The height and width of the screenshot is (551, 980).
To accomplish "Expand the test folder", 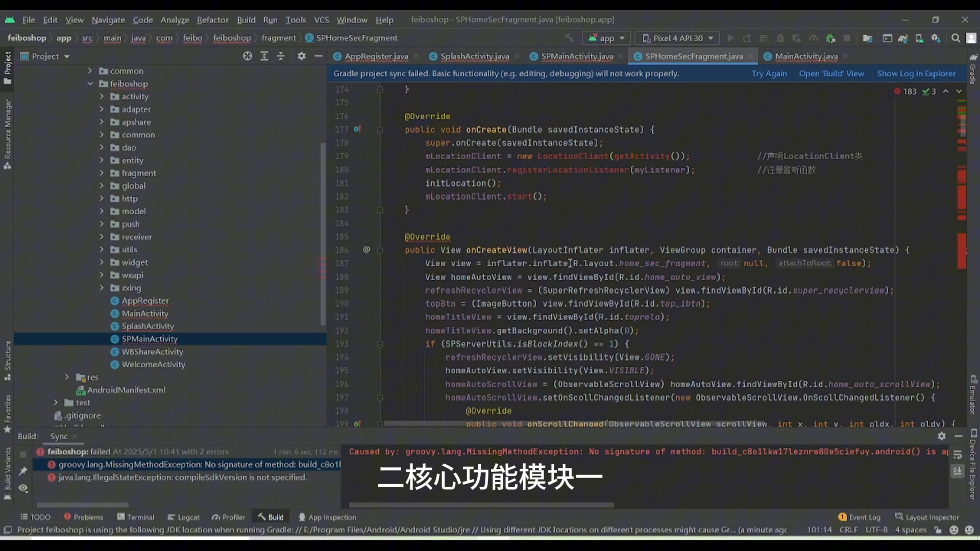I will tap(56, 403).
